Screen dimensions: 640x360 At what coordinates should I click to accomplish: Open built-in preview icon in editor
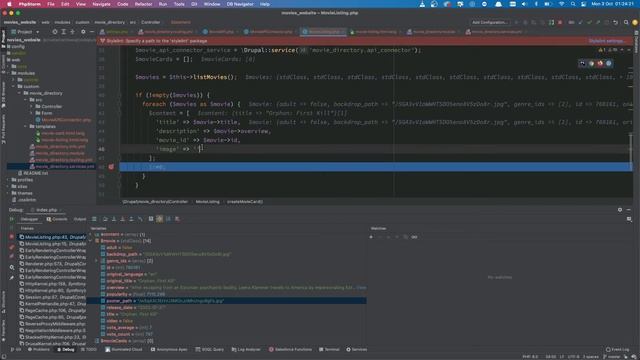click(x=582, y=63)
